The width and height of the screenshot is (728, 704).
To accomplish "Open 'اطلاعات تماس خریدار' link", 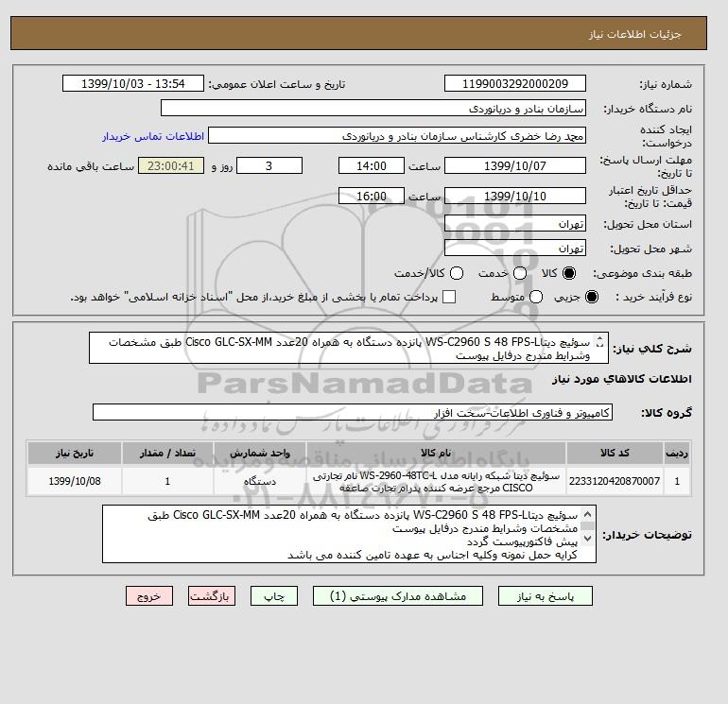I will click(x=153, y=136).
